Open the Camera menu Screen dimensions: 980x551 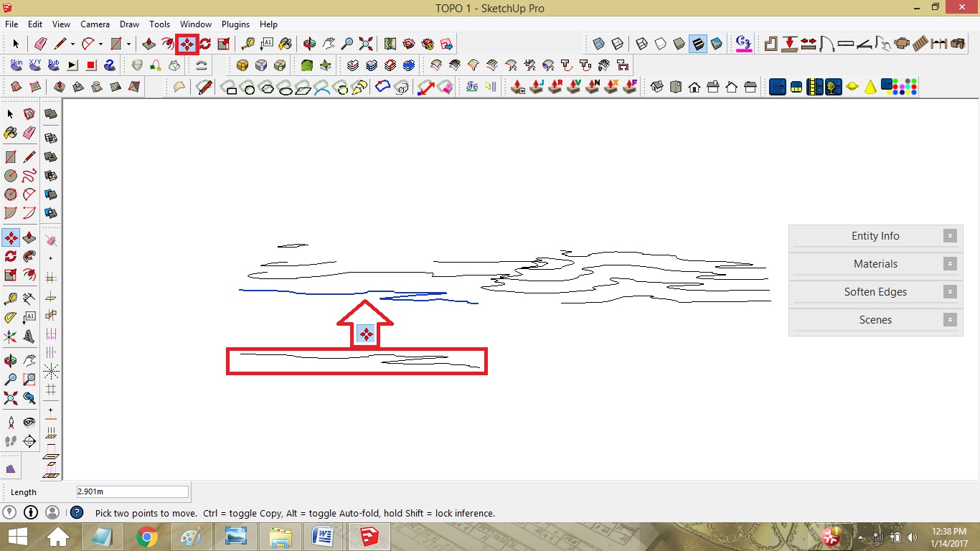[x=95, y=24]
